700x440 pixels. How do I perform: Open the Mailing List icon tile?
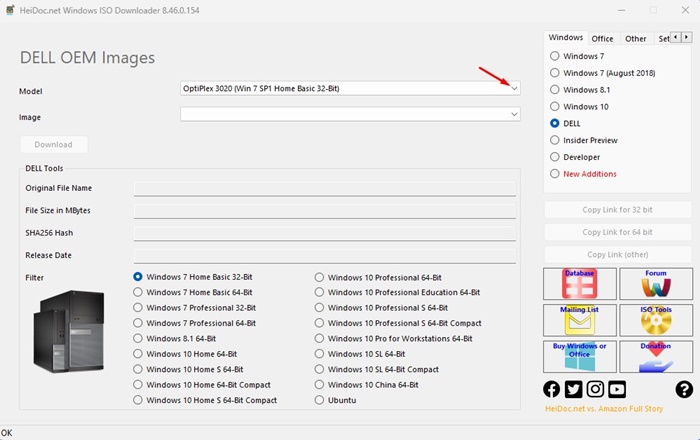[579, 320]
